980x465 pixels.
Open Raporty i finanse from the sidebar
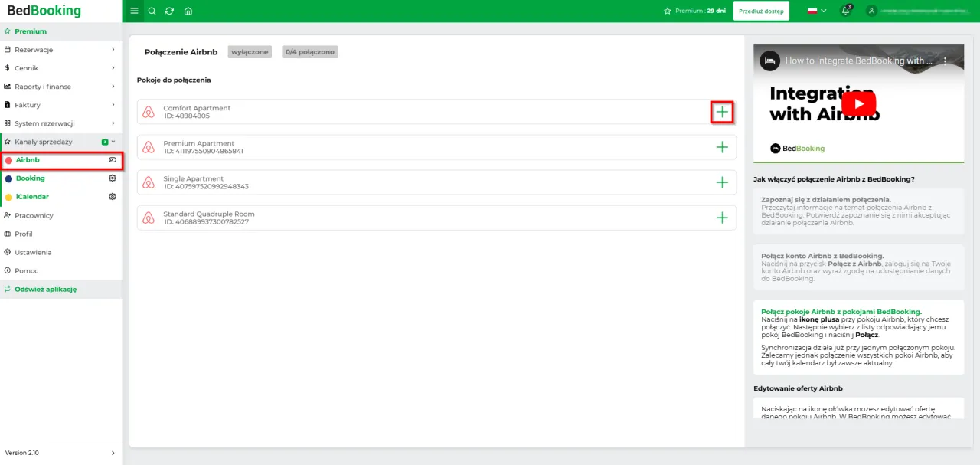(x=46, y=86)
